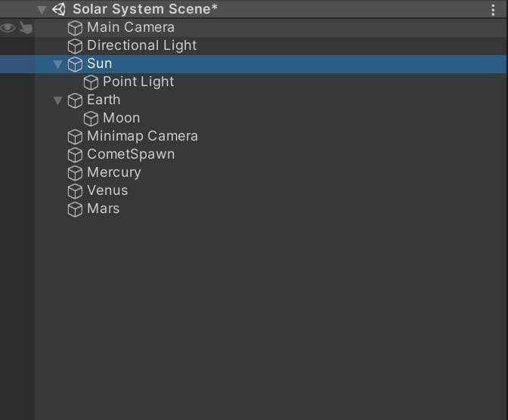Select the Earth game object label

pos(104,100)
